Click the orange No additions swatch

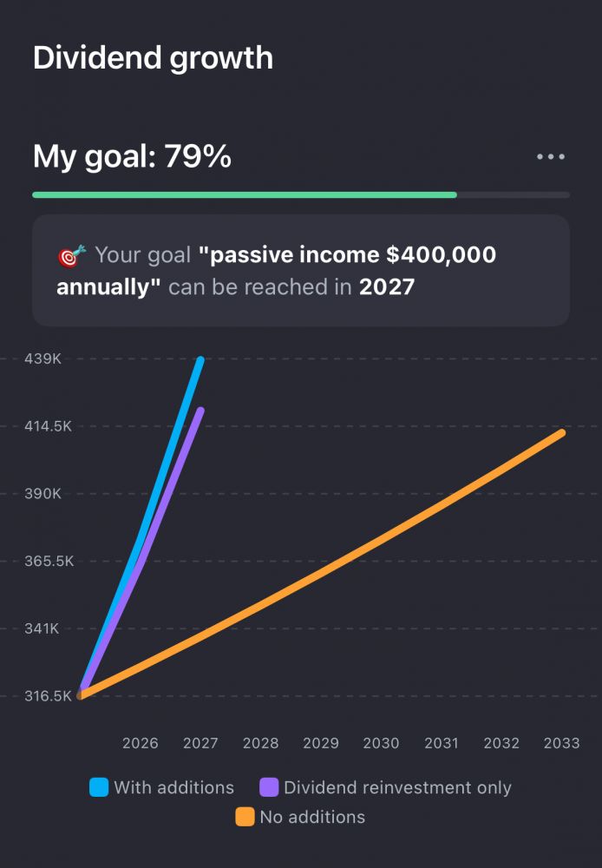click(x=245, y=817)
